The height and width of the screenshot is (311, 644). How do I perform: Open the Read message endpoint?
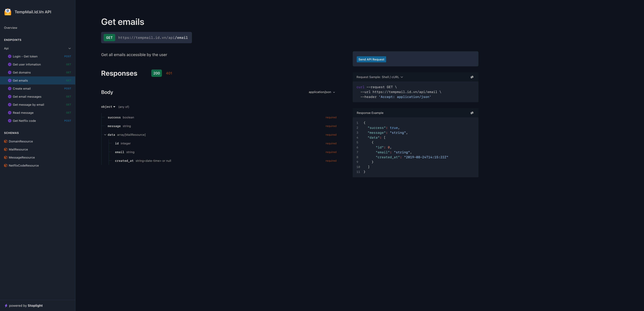coord(37,113)
